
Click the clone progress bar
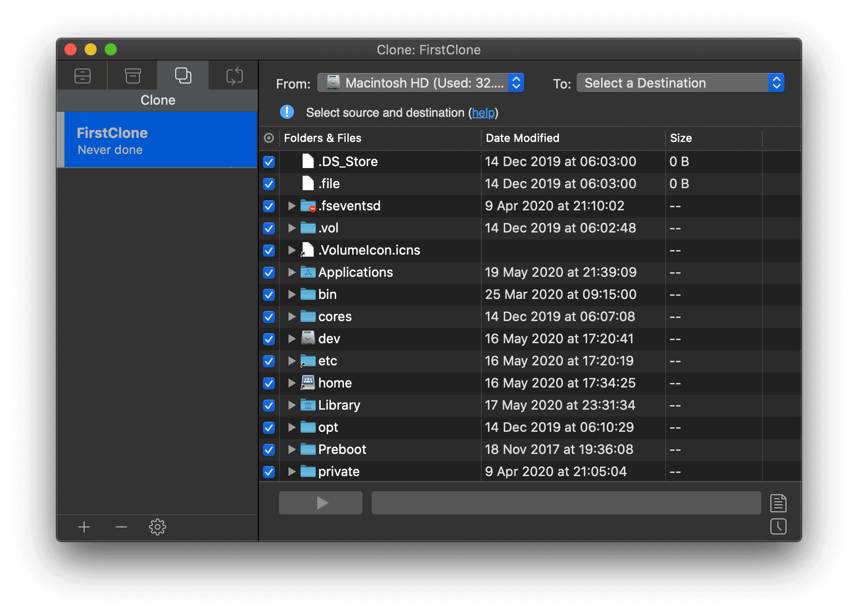click(x=566, y=503)
